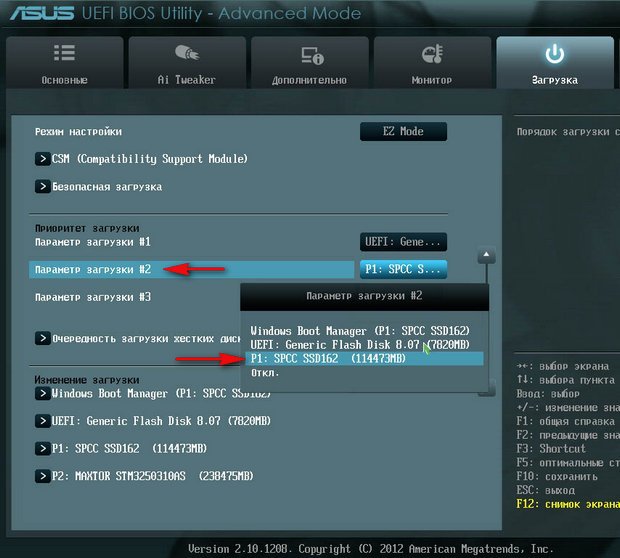Click the popup title Параметр загрузки #2
This screenshot has width=620, height=558.
(x=364, y=296)
